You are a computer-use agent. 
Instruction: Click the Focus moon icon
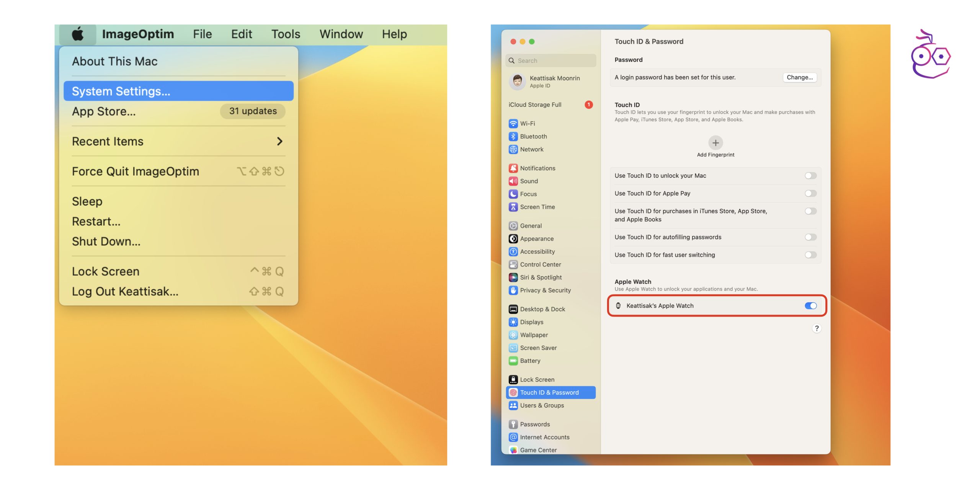pos(513,194)
